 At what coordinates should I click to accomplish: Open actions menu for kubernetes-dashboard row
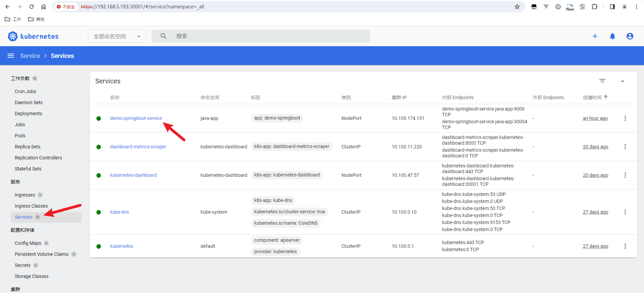(625, 175)
